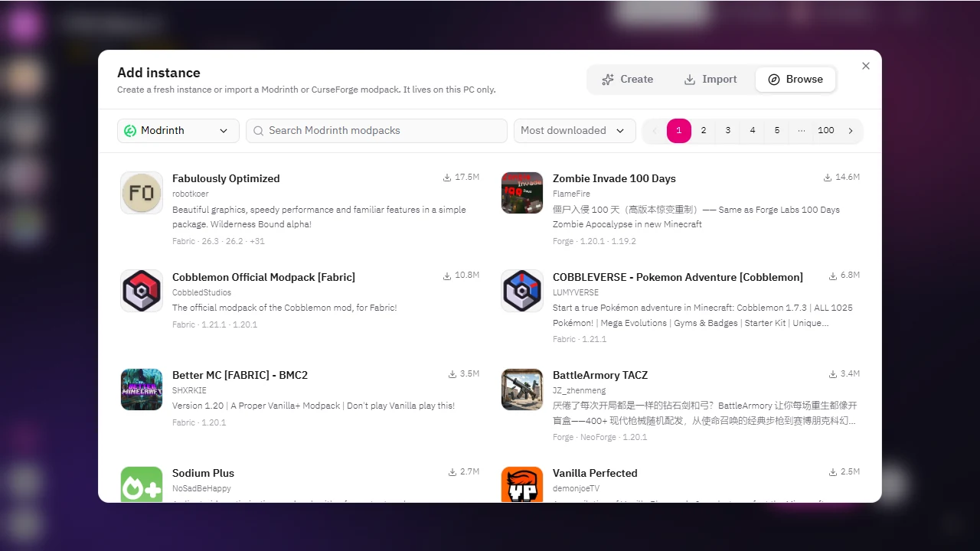Click the magnifier icon in search box

(259, 131)
